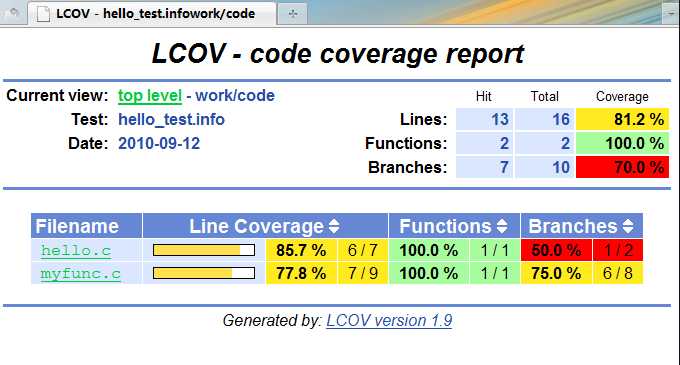680x365 pixels.
Task: Click the 'Generated by:' footer text
Action: [x=272, y=321]
